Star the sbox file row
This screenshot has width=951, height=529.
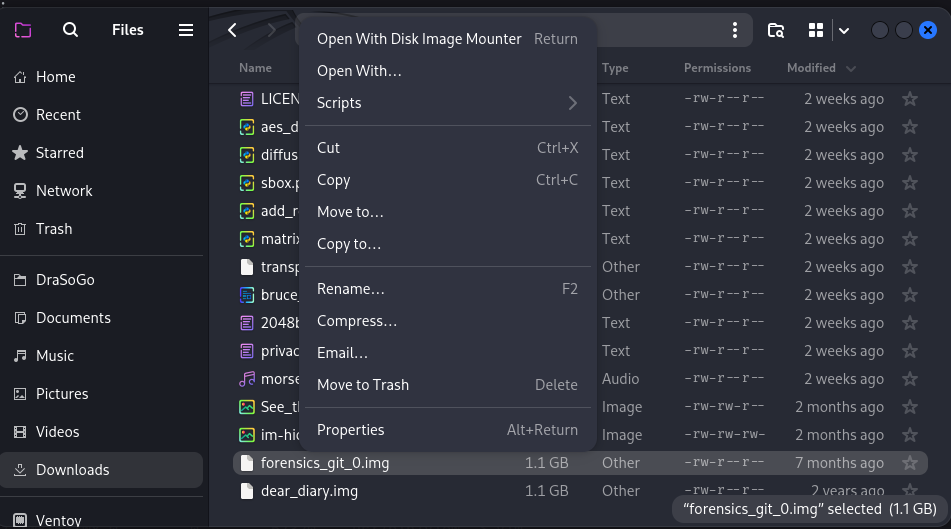(910, 183)
